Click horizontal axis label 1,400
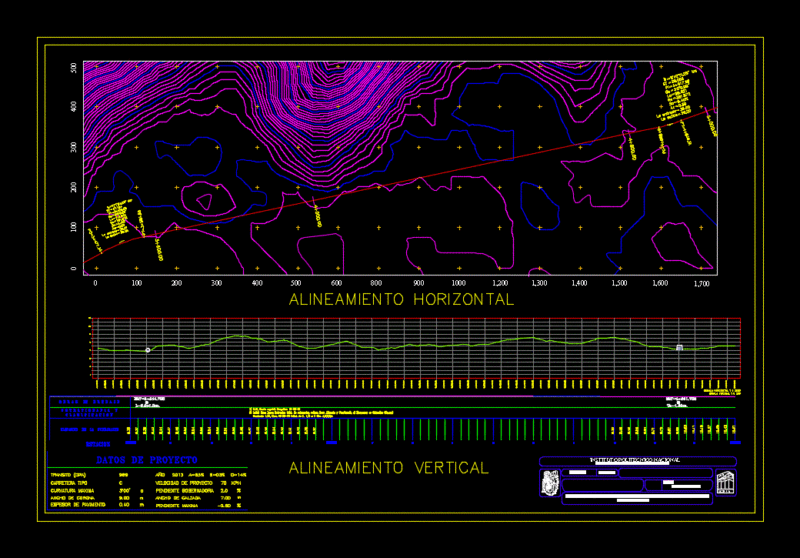The image size is (800, 558). point(579,283)
